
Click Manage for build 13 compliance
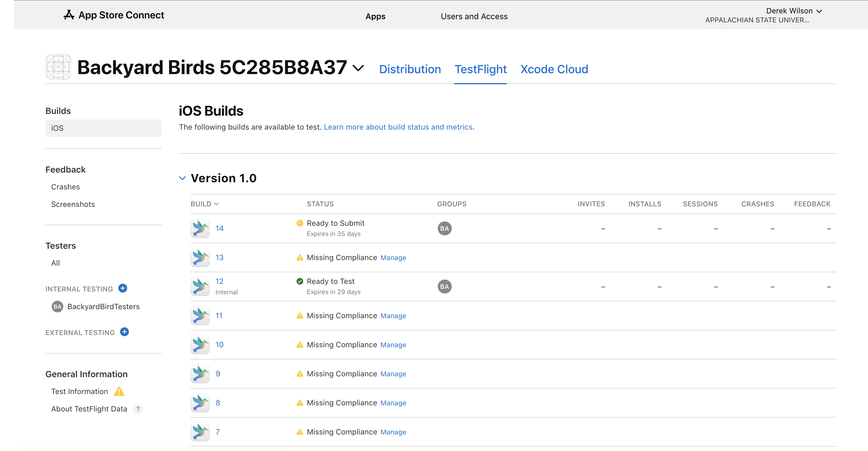pos(393,257)
